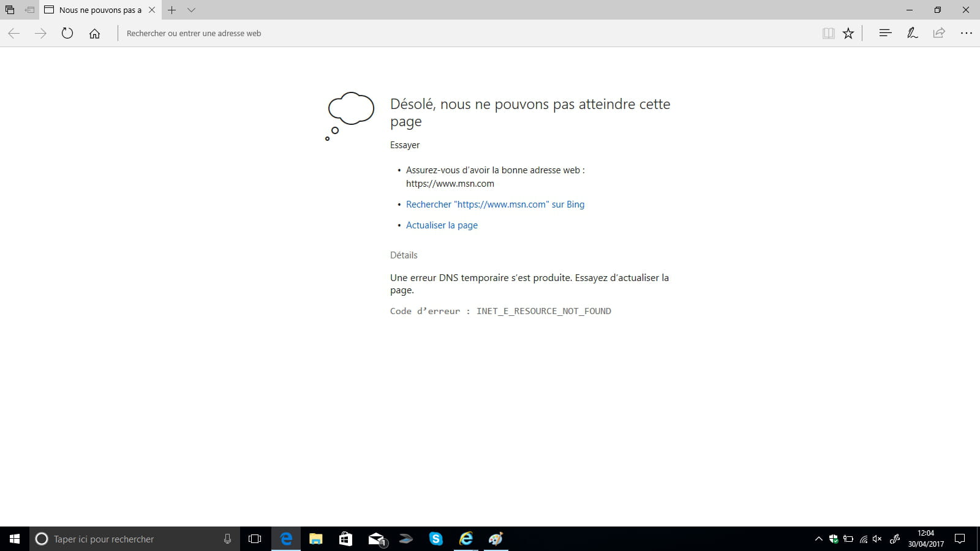Click the Microsoft Edge taskbar icon
This screenshot has height=551, width=980.
286,539
